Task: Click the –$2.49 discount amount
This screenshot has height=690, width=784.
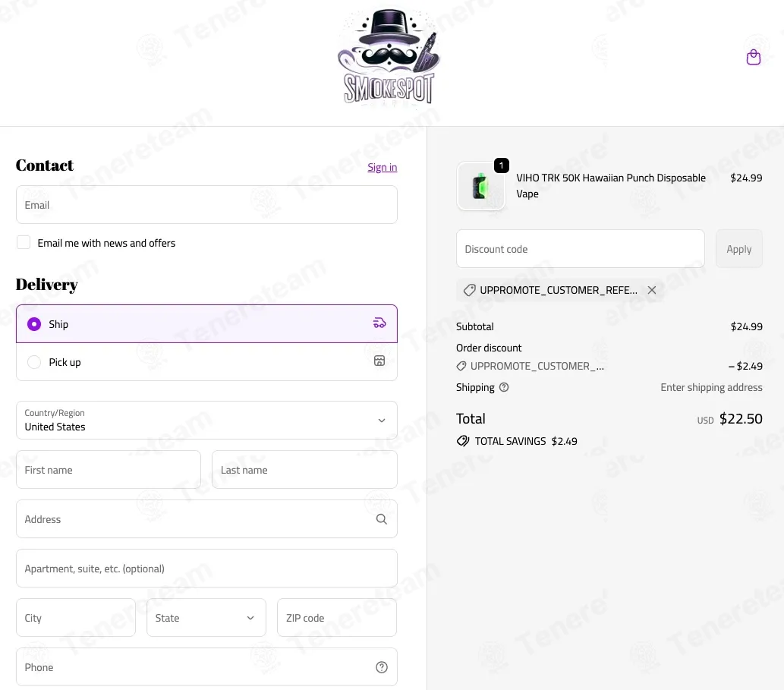Action: (x=745, y=366)
